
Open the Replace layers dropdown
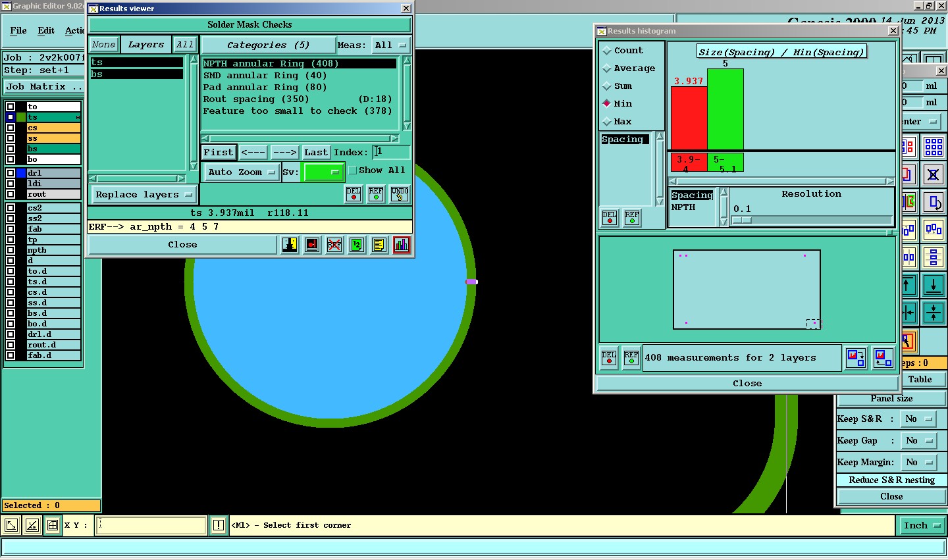click(143, 195)
